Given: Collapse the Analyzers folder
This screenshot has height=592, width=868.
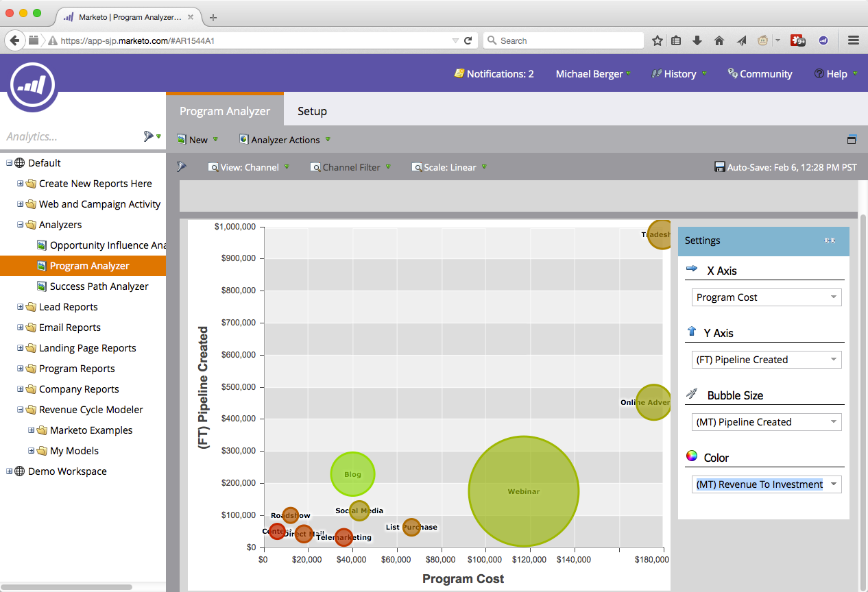Looking at the screenshot, I should (21, 225).
